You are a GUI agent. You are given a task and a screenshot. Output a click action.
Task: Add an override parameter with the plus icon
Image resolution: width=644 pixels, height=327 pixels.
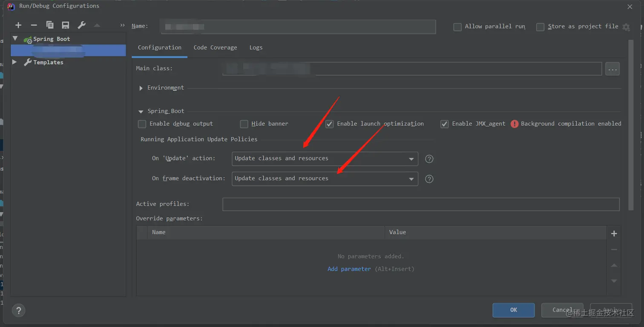coord(614,233)
